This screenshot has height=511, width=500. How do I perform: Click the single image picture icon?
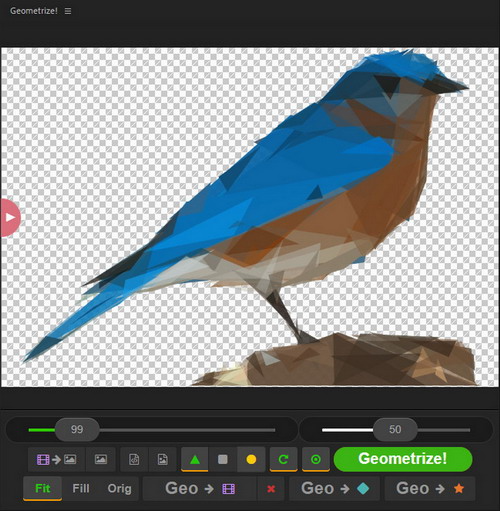click(101, 460)
